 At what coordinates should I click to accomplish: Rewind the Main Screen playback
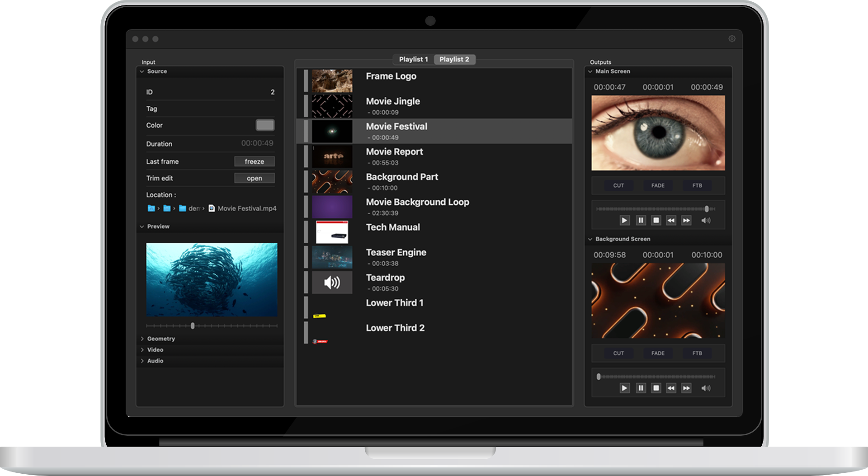click(x=671, y=221)
